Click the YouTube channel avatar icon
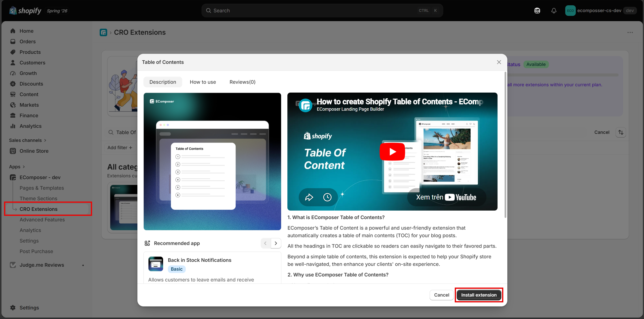The width and height of the screenshot is (644, 319). tap(306, 105)
